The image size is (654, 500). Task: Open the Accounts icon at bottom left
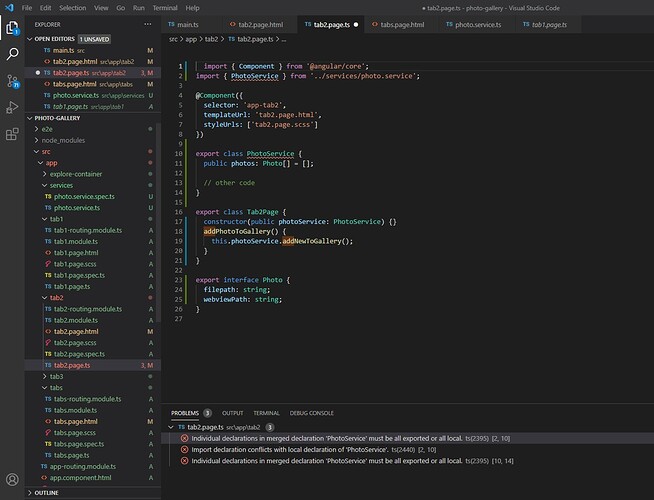(12, 479)
